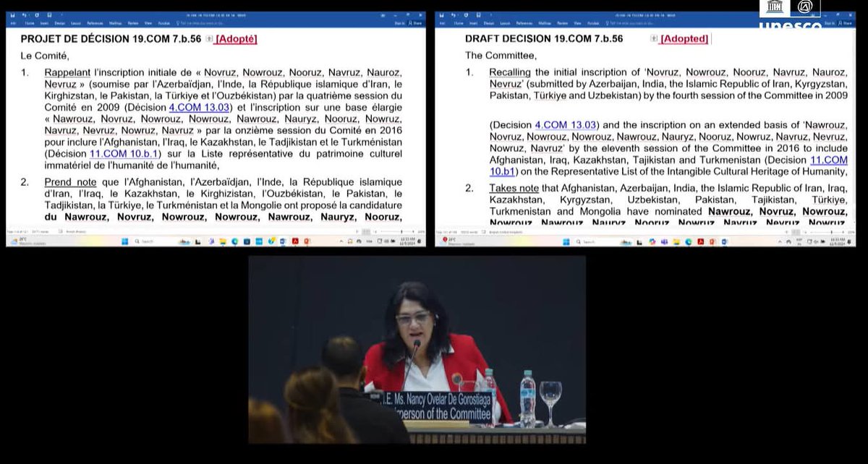Redo action in English document window
868x464 pixels.
coord(466,14)
